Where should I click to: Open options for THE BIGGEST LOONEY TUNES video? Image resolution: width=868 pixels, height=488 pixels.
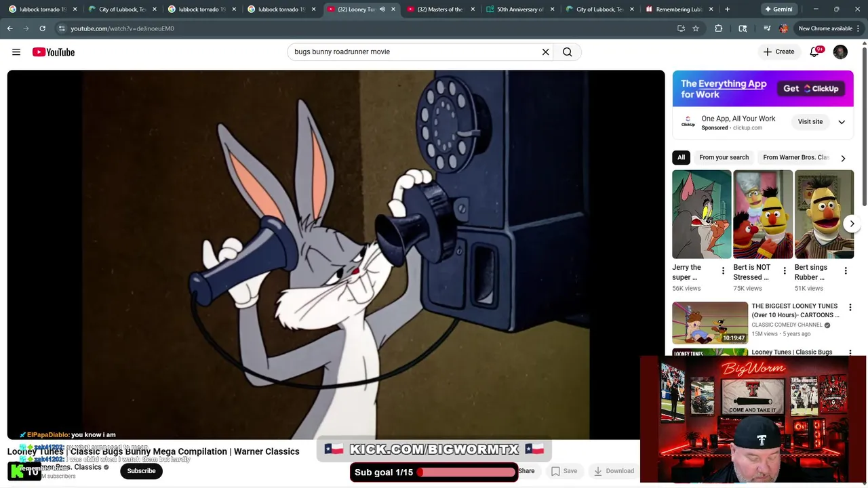coord(850,308)
